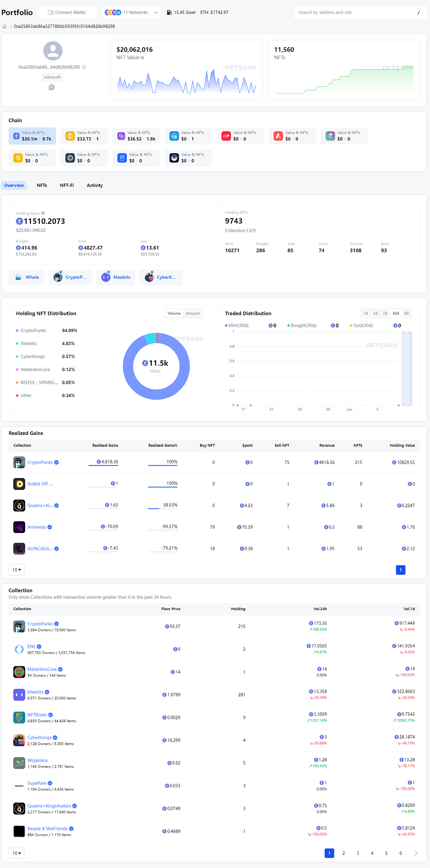430x868 pixels.
Task: Click Realized Gains page 1 button
Action: [400, 570]
